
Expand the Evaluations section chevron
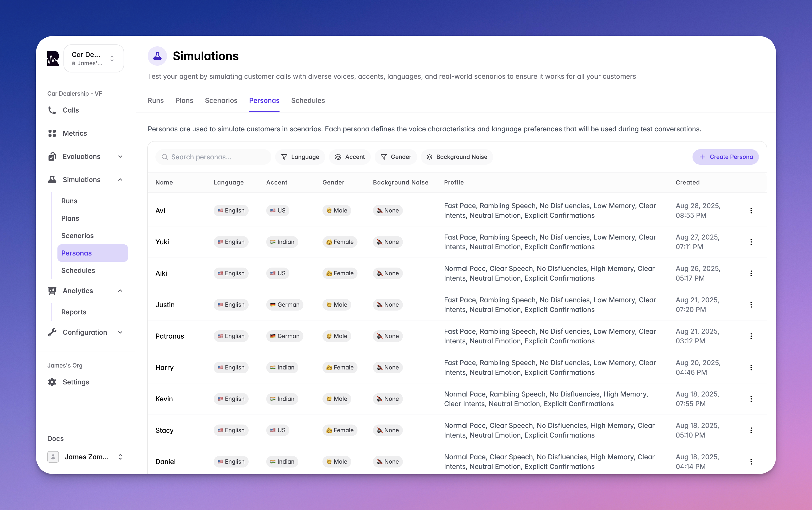point(120,156)
